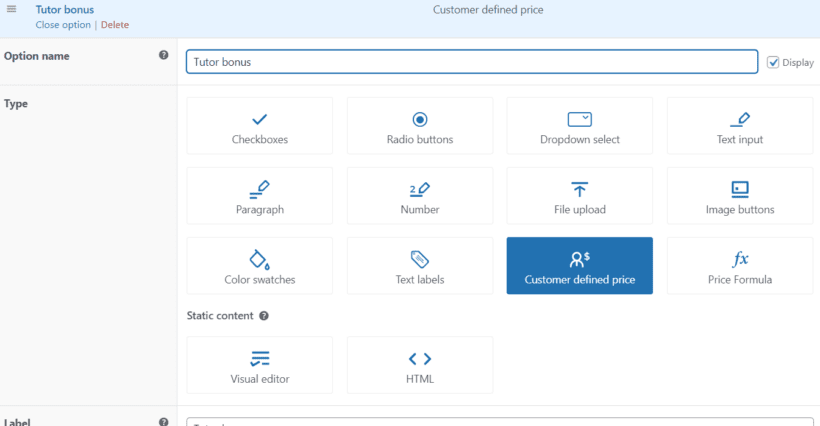This screenshot has height=426, width=820.
Task: Toggle the Display checkbox
Action: [x=772, y=62]
